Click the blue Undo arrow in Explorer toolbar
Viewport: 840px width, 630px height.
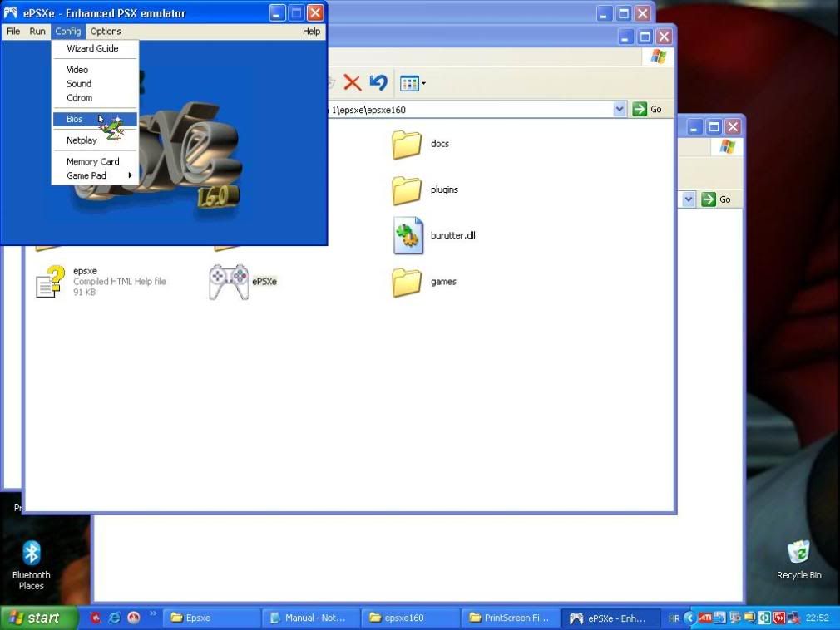coord(378,82)
